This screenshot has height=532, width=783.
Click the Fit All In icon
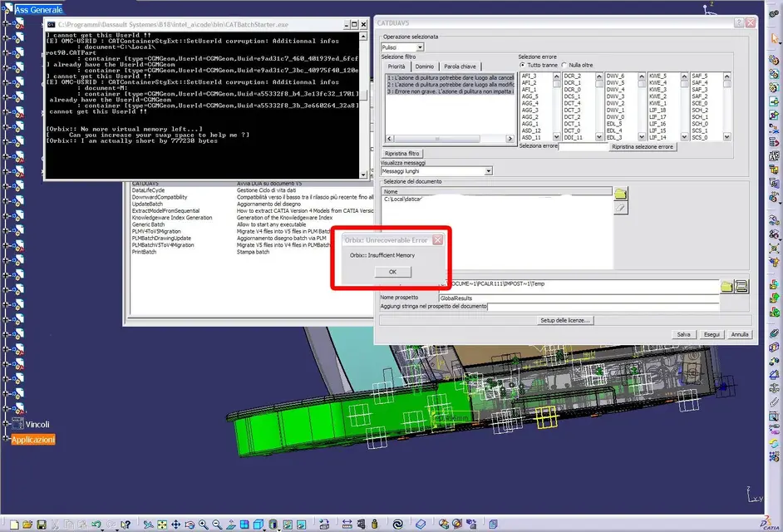(x=162, y=524)
